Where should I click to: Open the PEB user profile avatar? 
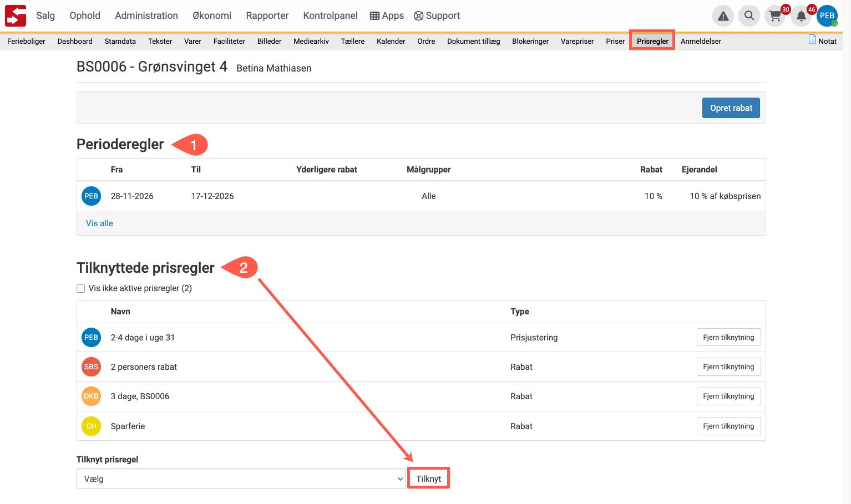click(827, 16)
